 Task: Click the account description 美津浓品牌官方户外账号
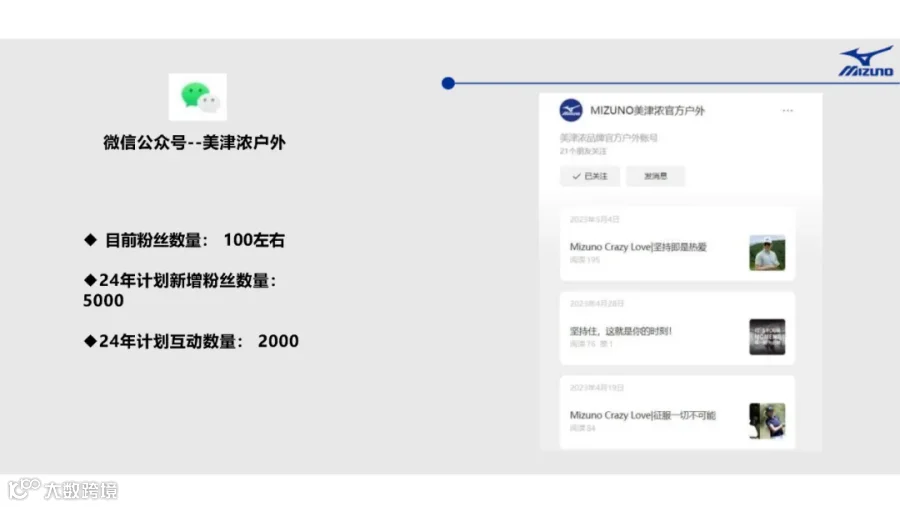click(x=608, y=138)
